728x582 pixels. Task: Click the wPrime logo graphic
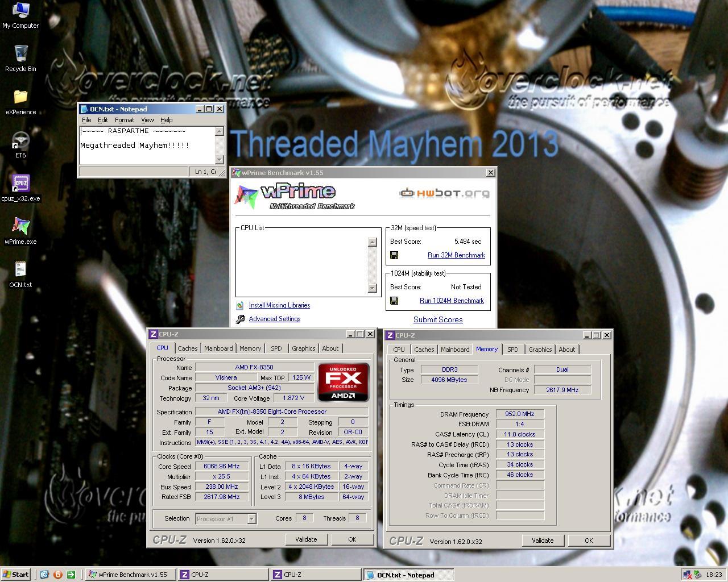pyautogui.click(x=295, y=197)
